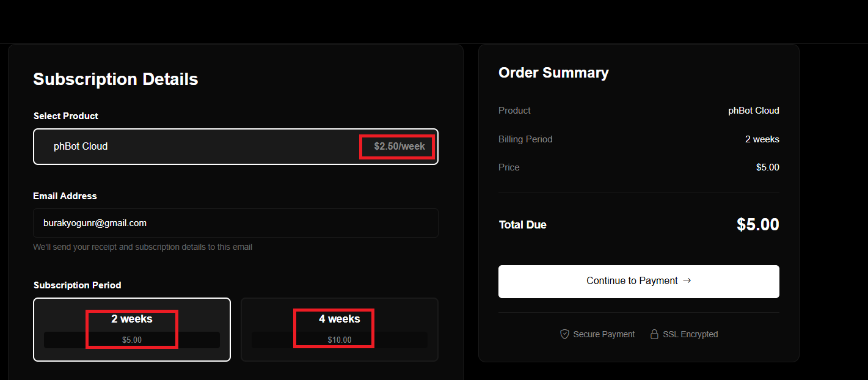Click the arrow icon in Continue to Payment
The width and height of the screenshot is (868, 380).
coord(687,280)
